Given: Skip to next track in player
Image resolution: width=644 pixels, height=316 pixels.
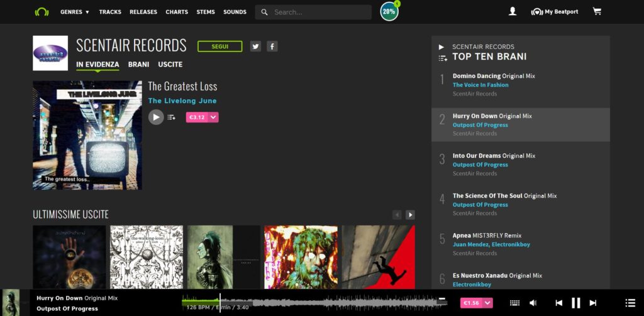Looking at the screenshot, I should pyautogui.click(x=592, y=303).
